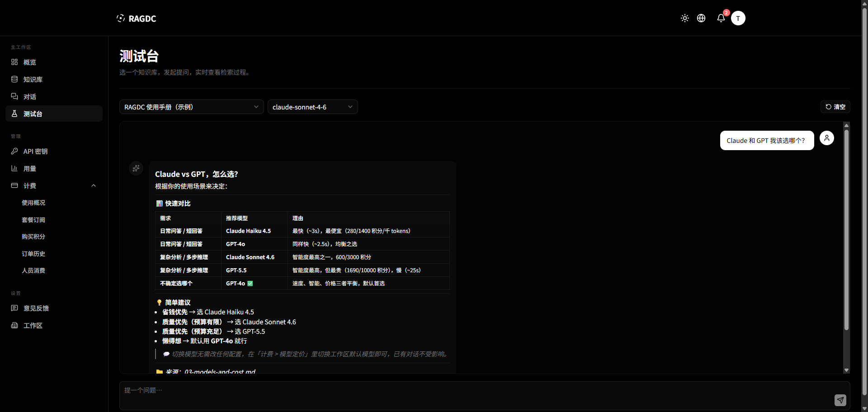The width and height of the screenshot is (868, 412).
Task: Click the RAGDC logo icon
Action: click(121, 18)
